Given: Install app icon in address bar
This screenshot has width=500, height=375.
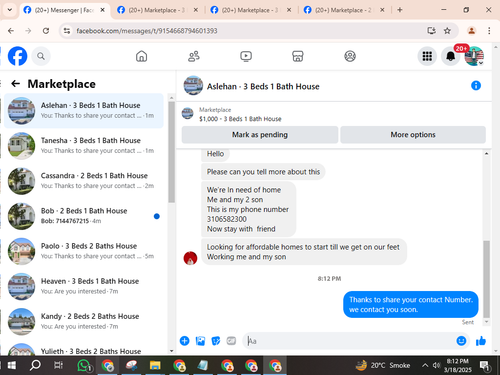Looking at the screenshot, I should [431, 31].
